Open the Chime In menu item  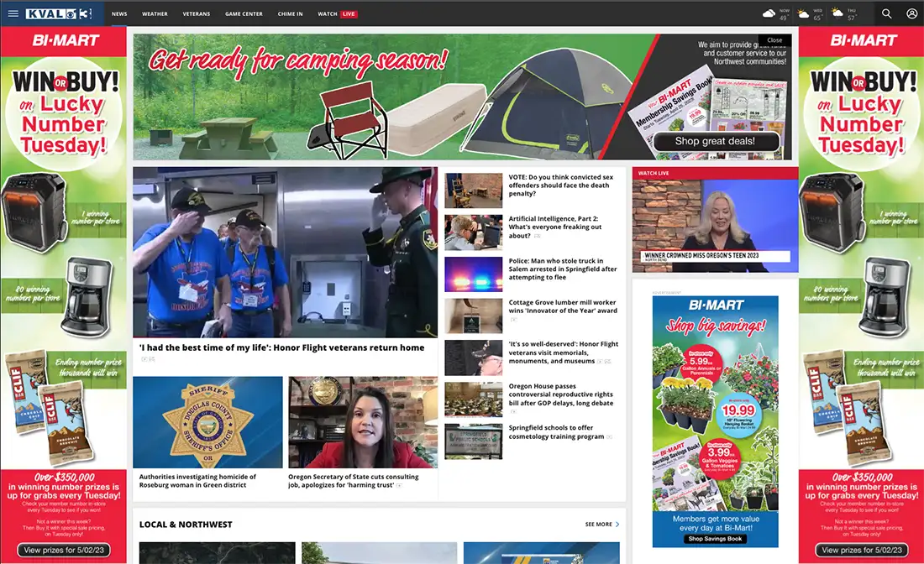click(x=291, y=13)
